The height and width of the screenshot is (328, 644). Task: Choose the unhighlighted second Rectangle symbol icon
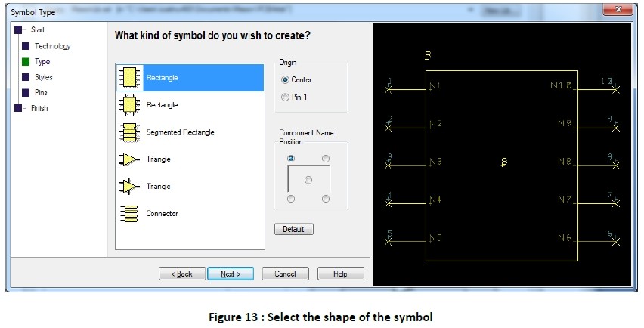(x=130, y=105)
